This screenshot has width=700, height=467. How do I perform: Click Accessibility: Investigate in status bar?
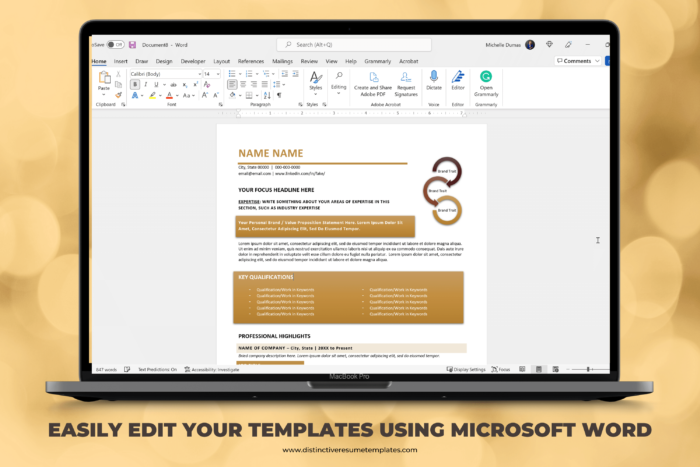(x=211, y=369)
